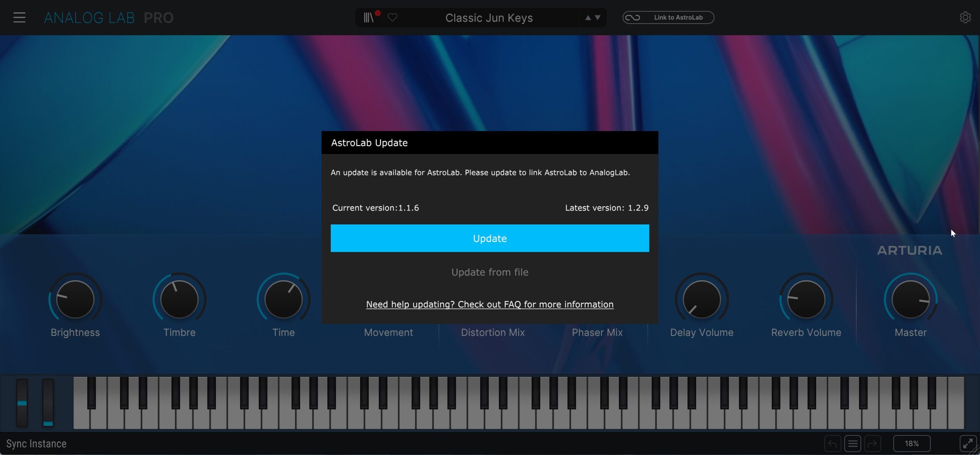980x455 pixels.
Task: Click the Classic Jun Keys preset name
Action: 489,18
